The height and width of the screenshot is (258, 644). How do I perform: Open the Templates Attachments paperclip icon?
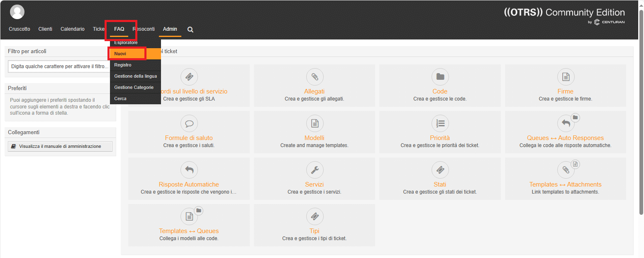[566, 170]
